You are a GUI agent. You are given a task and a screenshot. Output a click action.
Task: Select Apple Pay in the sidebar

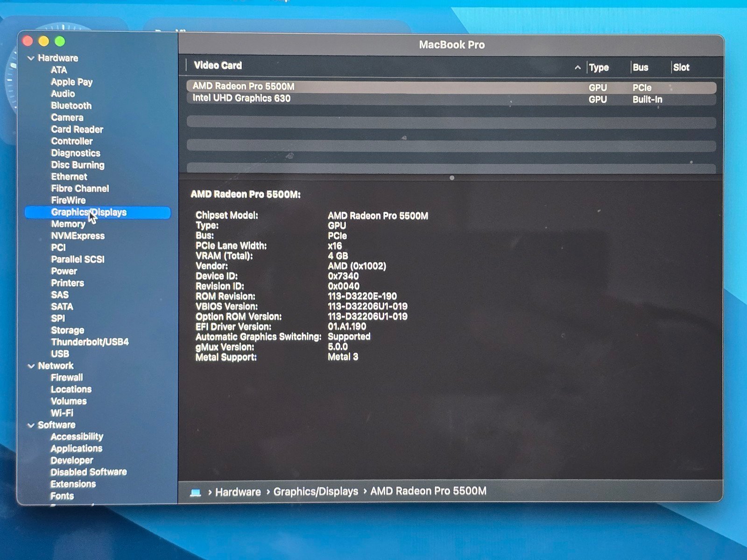72,82
